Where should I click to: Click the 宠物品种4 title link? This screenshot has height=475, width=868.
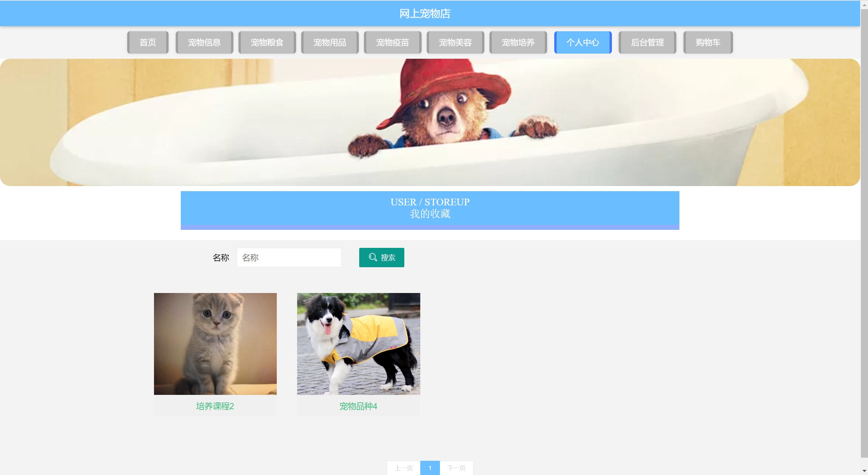[x=358, y=406]
